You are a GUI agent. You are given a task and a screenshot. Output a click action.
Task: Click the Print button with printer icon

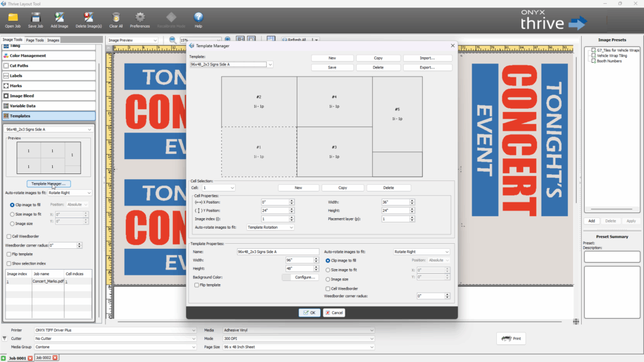click(x=511, y=339)
